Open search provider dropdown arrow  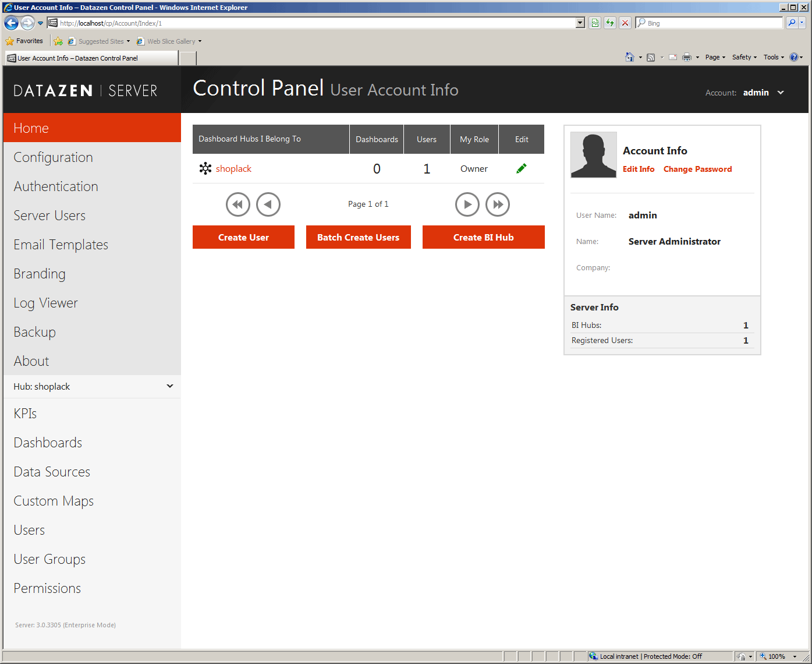click(x=802, y=23)
